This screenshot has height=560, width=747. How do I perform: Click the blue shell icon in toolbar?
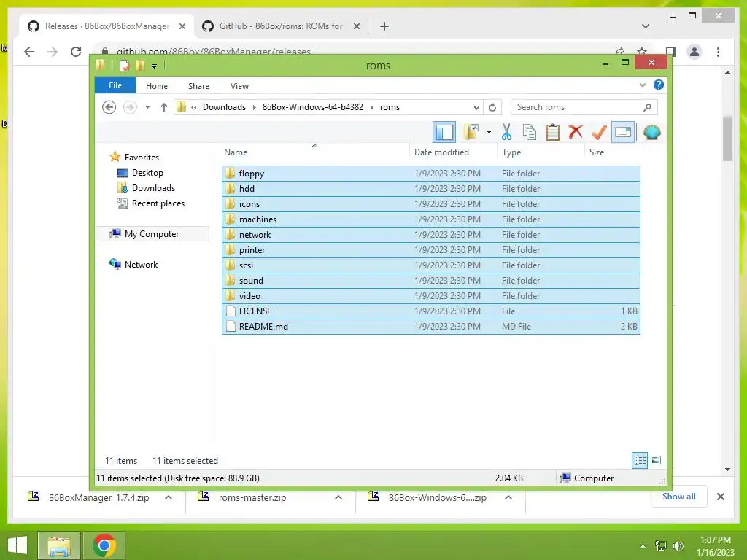click(x=651, y=132)
